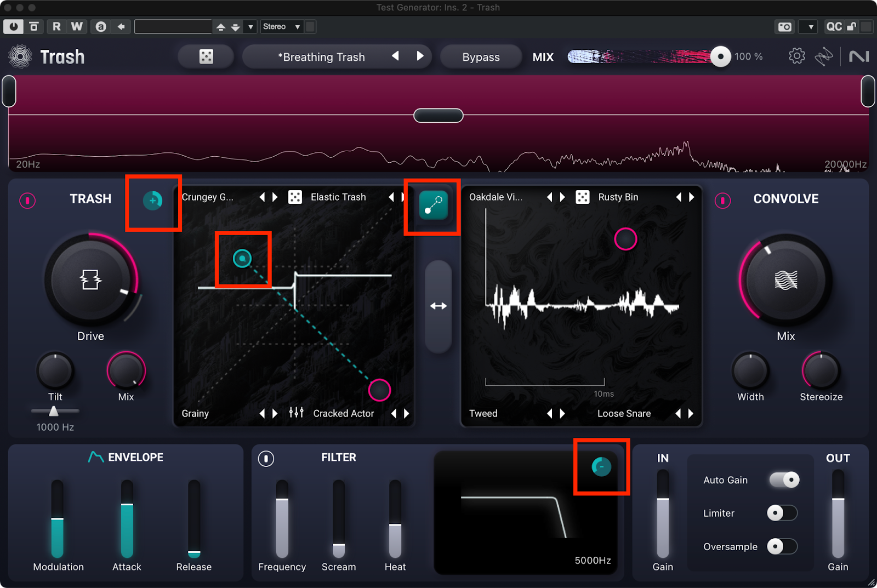Select previous Crungey G... distortion type
This screenshot has height=588, width=877.
coord(262,197)
